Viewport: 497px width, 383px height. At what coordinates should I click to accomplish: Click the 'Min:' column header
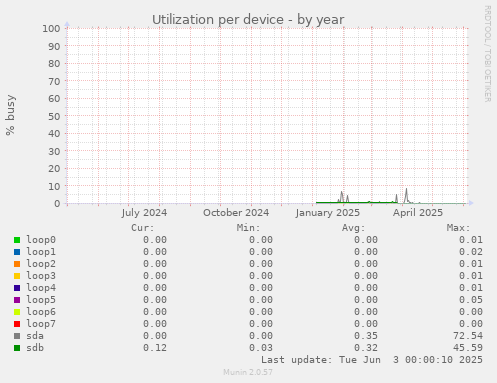(x=248, y=228)
